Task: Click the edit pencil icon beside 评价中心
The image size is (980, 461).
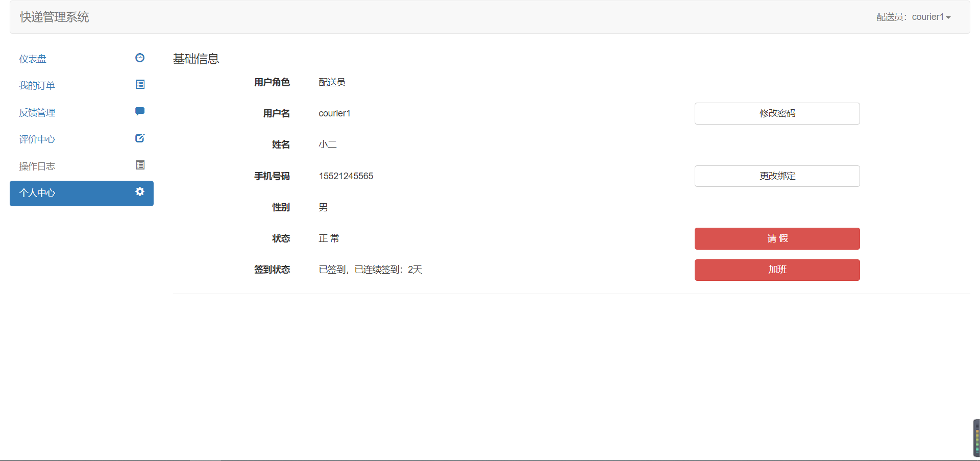Action: tap(140, 138)
